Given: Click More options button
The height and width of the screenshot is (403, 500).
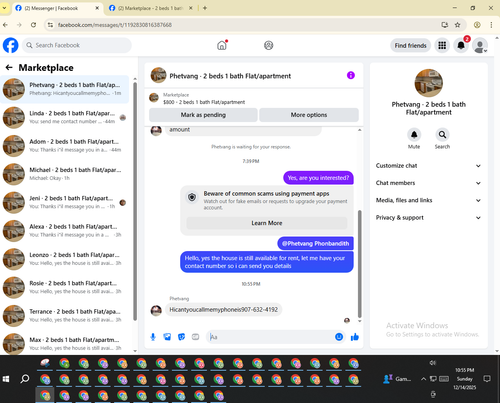Looking at the screenshot, I should coord(309,115).
